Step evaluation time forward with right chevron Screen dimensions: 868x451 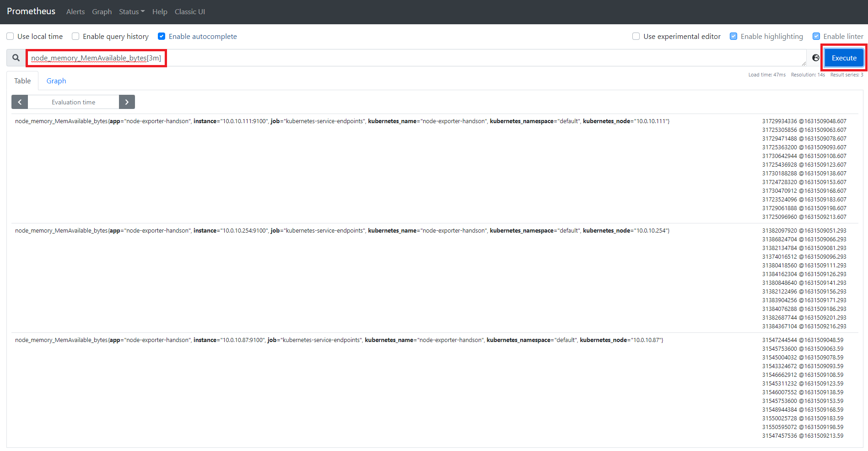click(127, 102)
